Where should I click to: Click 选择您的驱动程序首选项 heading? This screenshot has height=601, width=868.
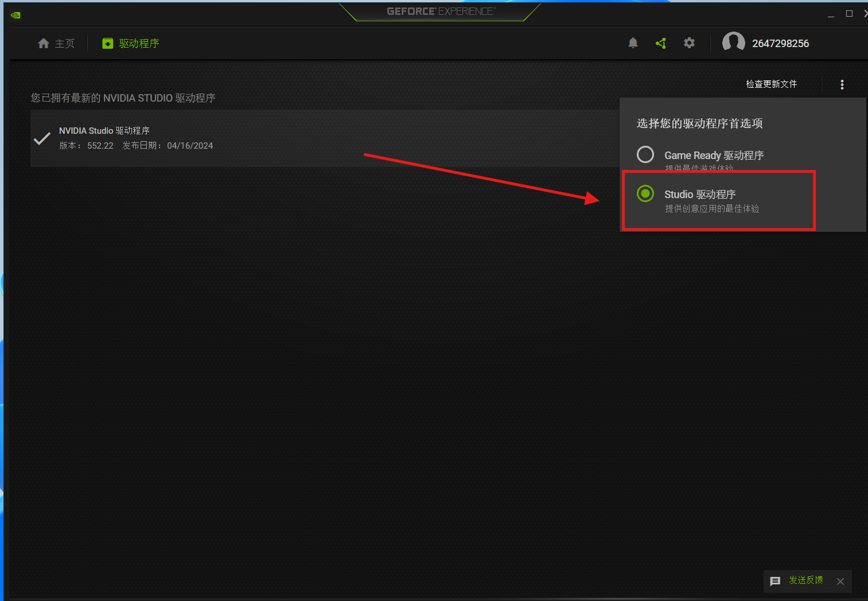[700, 123]
